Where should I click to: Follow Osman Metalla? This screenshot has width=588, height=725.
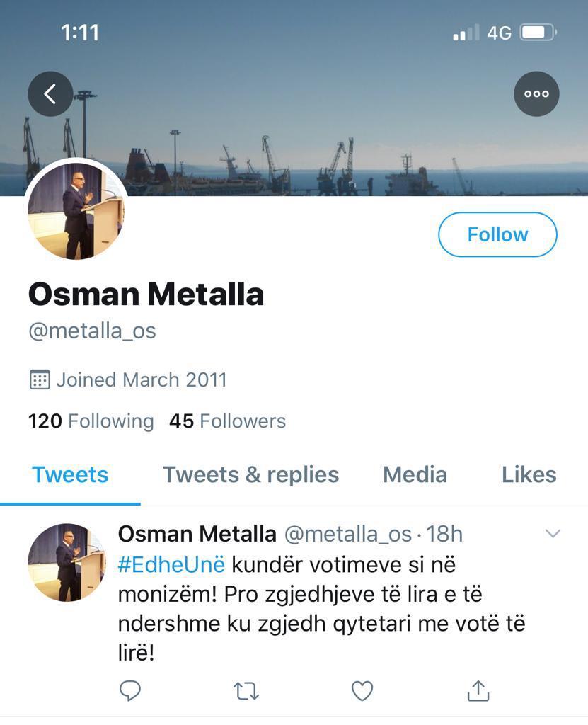497,234
